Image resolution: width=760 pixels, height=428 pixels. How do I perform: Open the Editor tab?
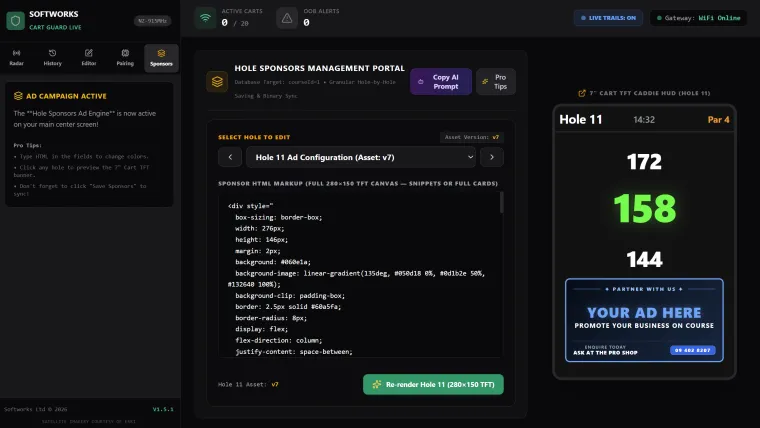89,58
